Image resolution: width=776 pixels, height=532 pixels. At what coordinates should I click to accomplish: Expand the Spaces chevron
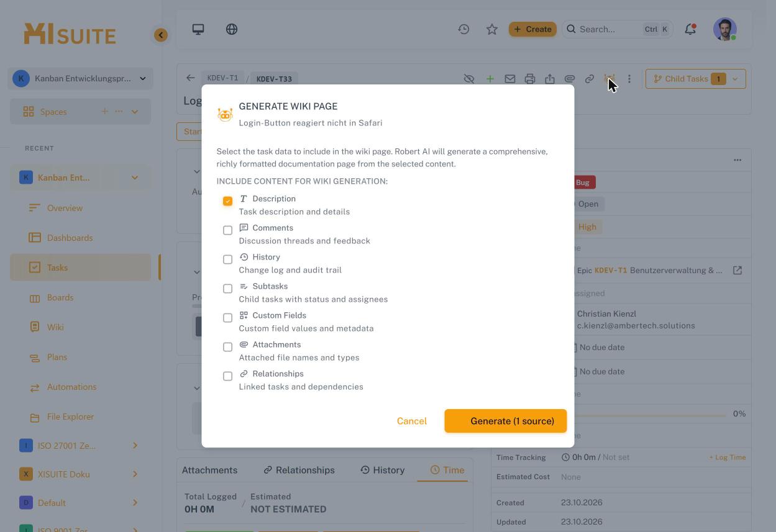point(135,112)
